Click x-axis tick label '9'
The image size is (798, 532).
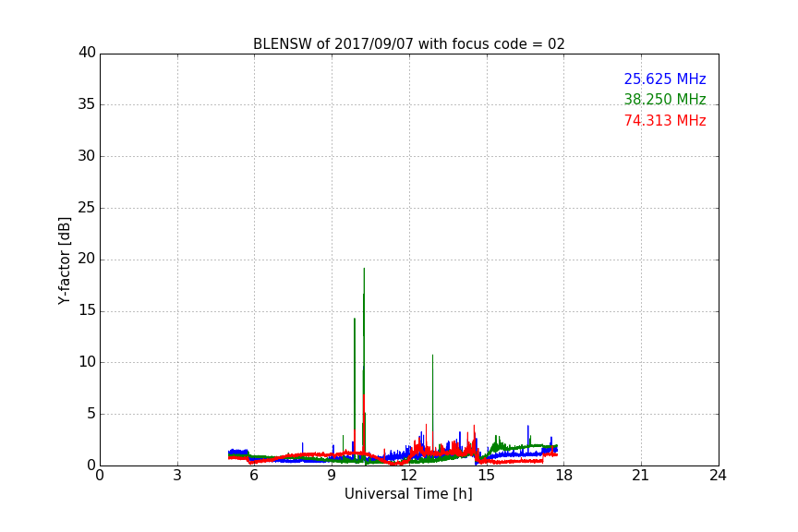[x=332, y=476]
